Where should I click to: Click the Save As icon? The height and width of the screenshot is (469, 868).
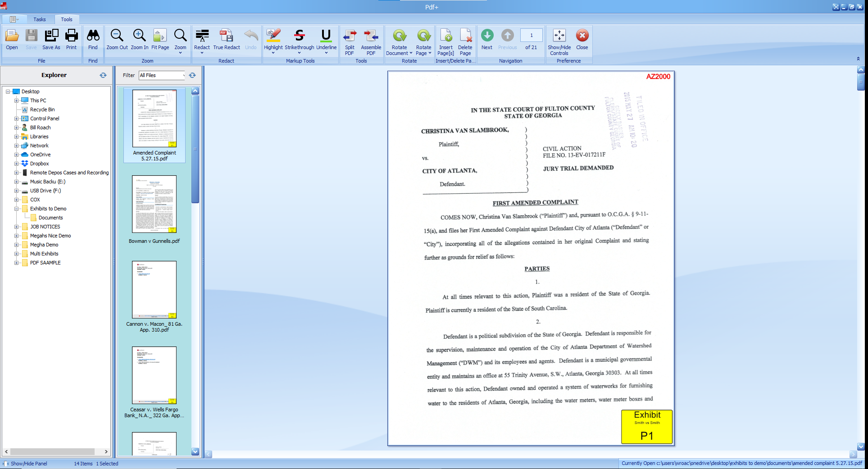coord(51,39)
